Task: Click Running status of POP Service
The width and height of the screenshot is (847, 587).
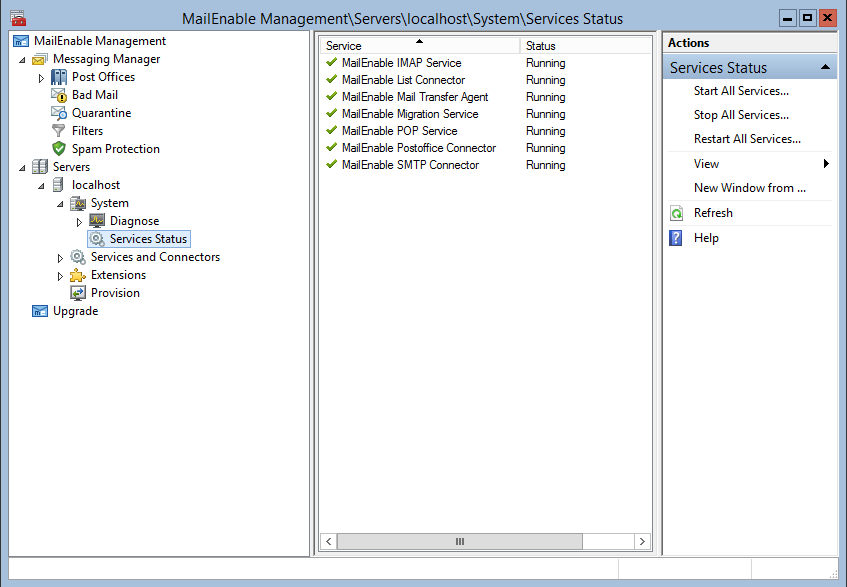Action: (x=546, y=131)
